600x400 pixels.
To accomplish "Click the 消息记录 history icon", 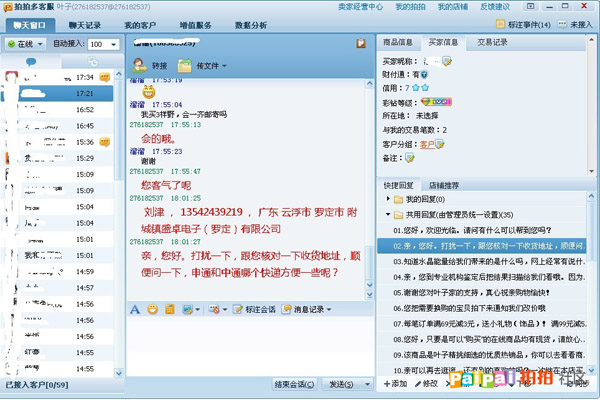I will pyautogui.click(x=287, y=309).
